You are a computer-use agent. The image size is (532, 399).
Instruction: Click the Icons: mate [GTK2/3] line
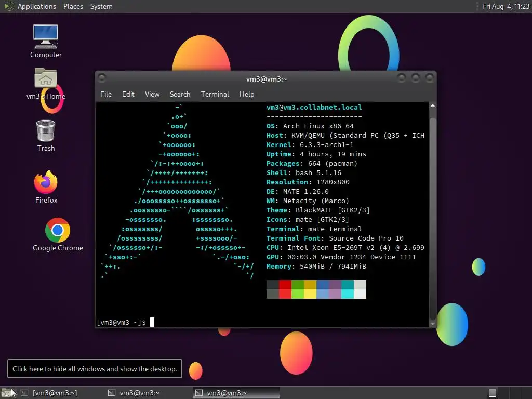(x=308, y=220)
